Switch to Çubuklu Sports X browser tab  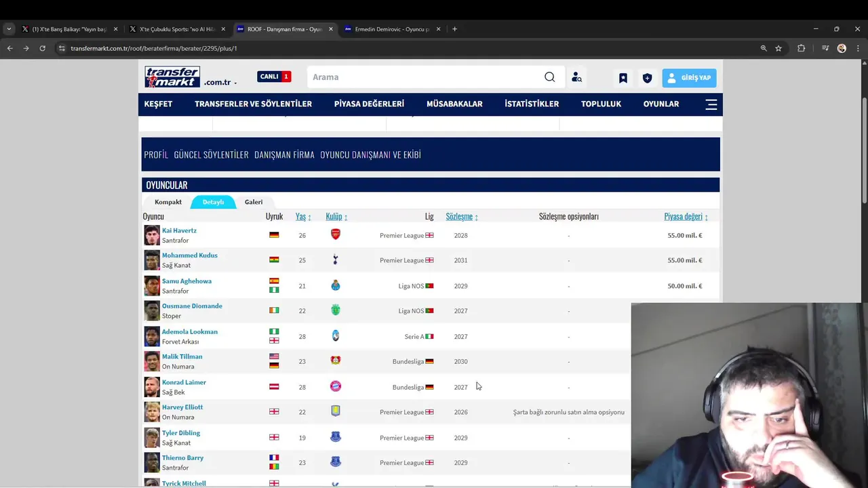(178, 29)
